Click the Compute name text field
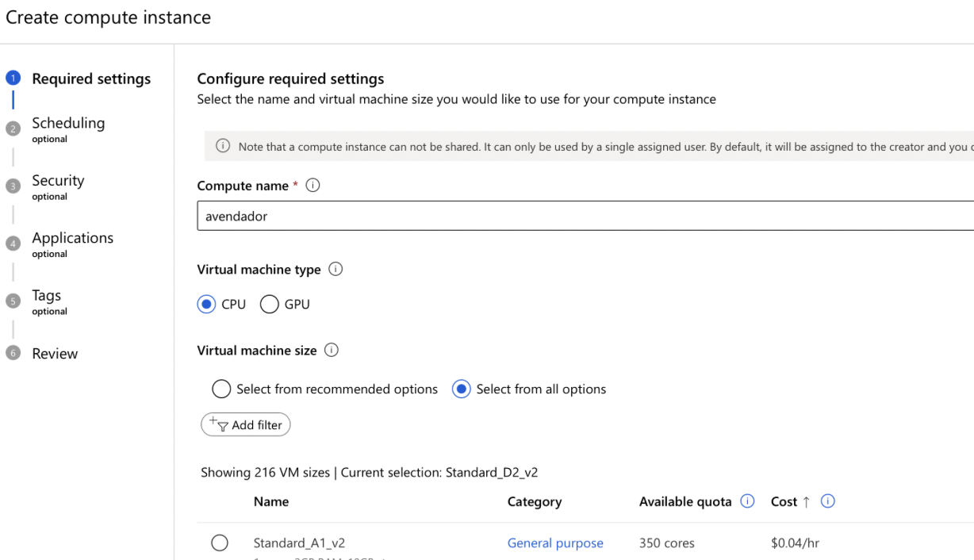This screenshot has height=560, width=974. [585, 216]
